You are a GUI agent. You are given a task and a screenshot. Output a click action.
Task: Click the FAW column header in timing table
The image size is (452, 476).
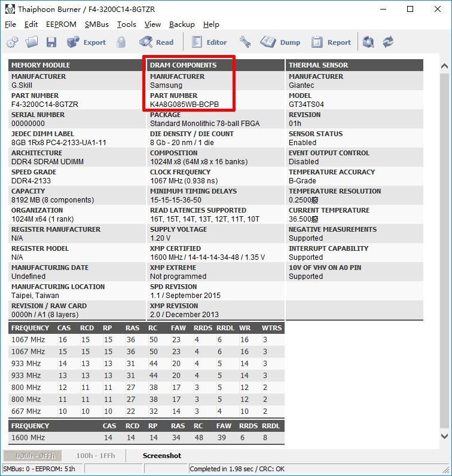[178, 328]
